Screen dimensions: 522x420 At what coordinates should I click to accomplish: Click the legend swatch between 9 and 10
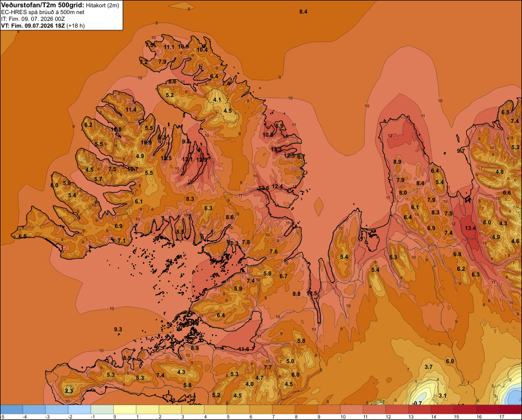(329, 410)
